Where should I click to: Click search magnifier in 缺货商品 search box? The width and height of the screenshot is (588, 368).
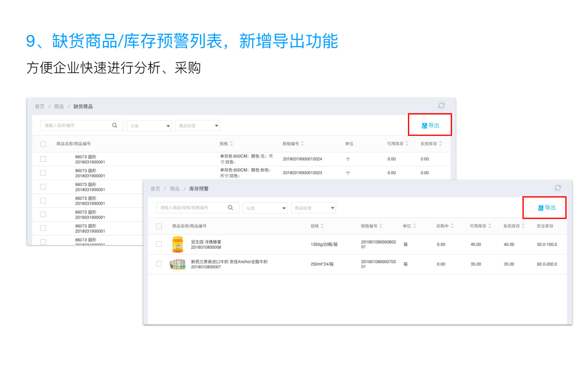coord(115,125)
